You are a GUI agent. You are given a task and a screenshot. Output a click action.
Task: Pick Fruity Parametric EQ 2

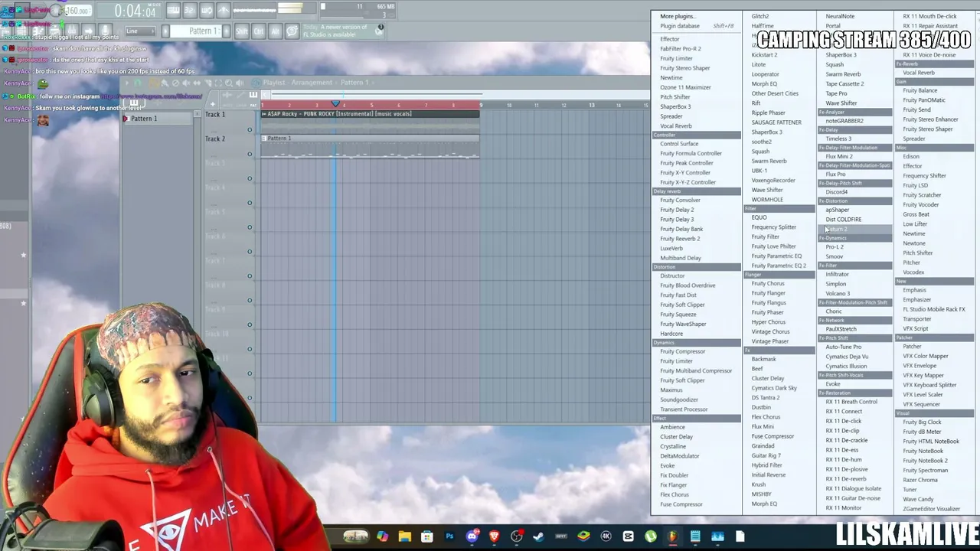(x=779, y=266)
